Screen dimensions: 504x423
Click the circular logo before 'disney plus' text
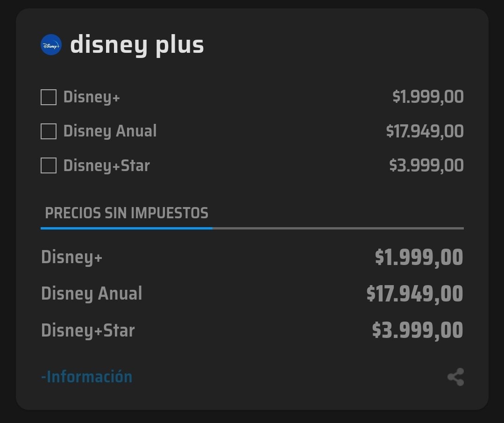(50, 44)
